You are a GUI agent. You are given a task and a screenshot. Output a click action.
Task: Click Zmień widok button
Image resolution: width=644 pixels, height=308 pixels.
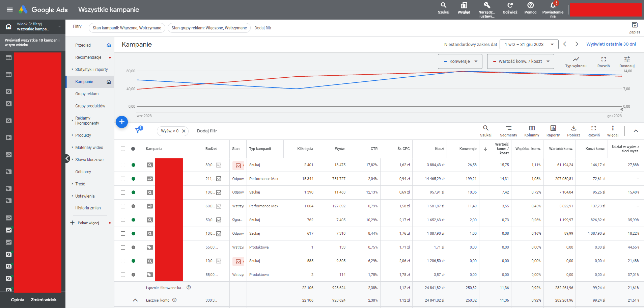click(44, 300)
